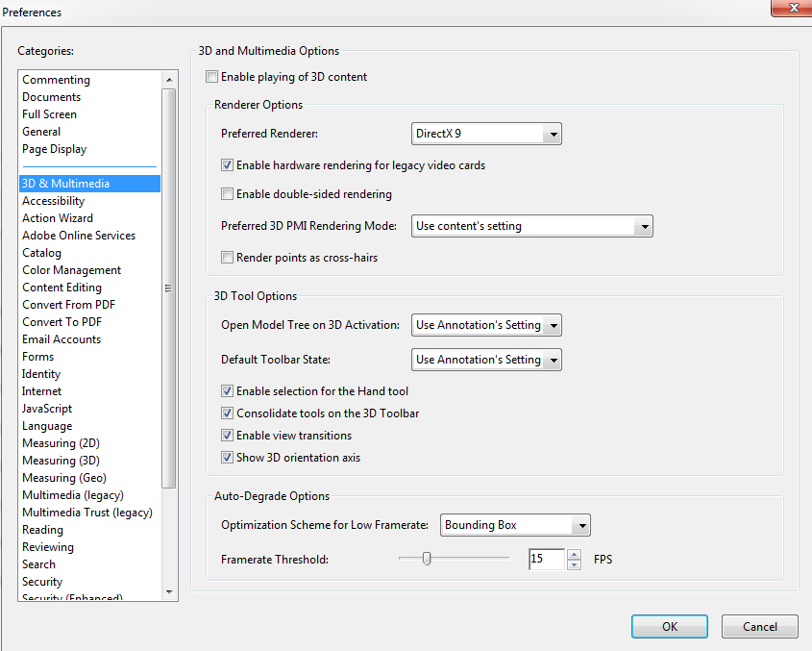The width and height of the screenshot is (812, 651).
Task: Enable double-sided rendering
Action: click(x=227, y=194)
